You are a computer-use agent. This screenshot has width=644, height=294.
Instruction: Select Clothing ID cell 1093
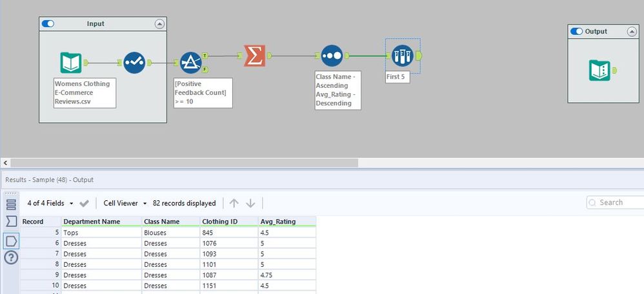click(229, 254)
